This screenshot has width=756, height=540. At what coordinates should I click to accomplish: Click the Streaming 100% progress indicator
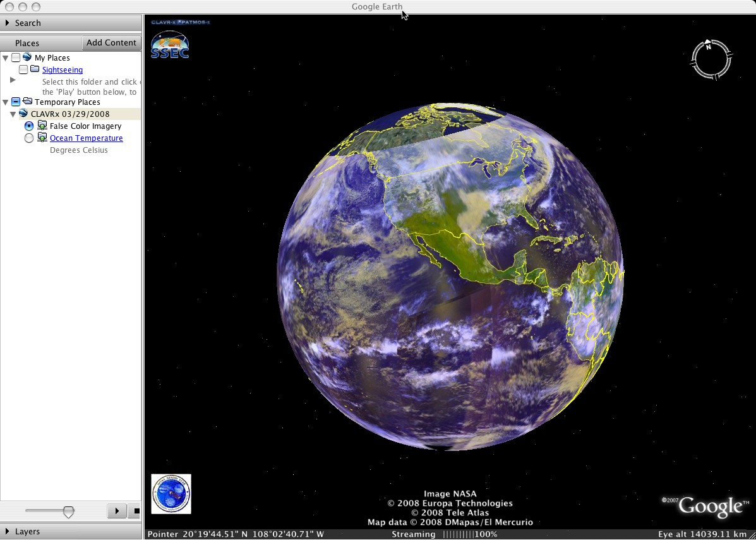point(444,534)
